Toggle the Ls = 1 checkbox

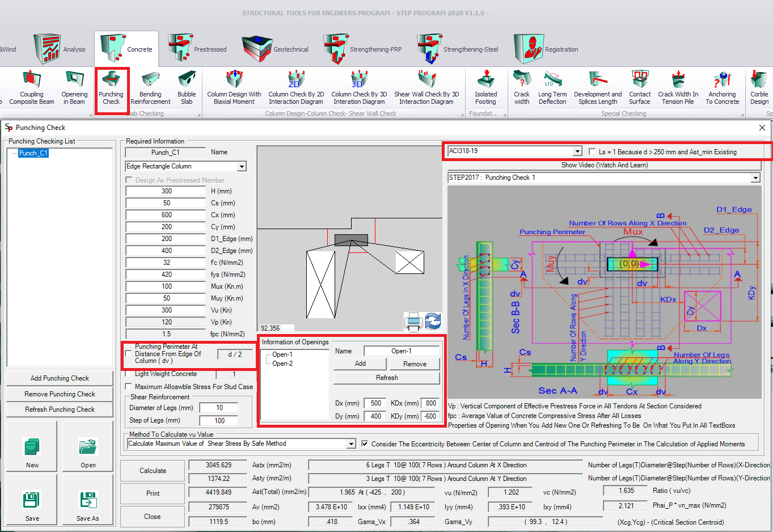[593, 152]
